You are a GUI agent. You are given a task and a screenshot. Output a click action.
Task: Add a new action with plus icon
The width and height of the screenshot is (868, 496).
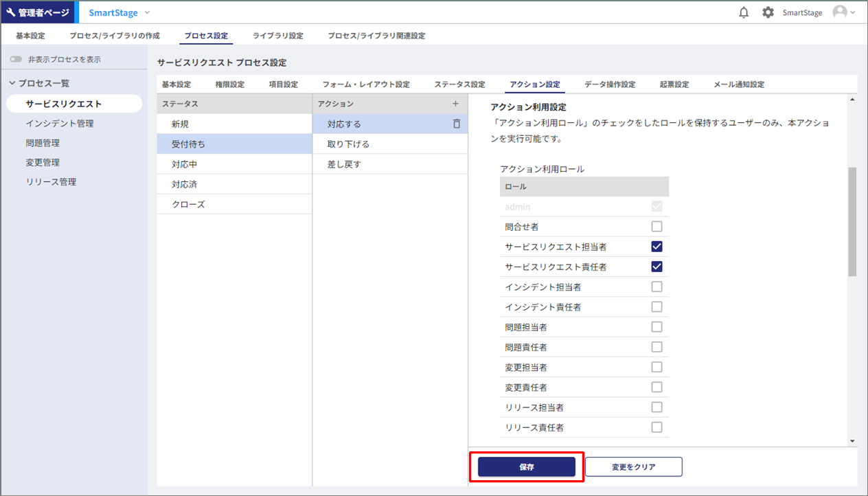click(455, 104)
